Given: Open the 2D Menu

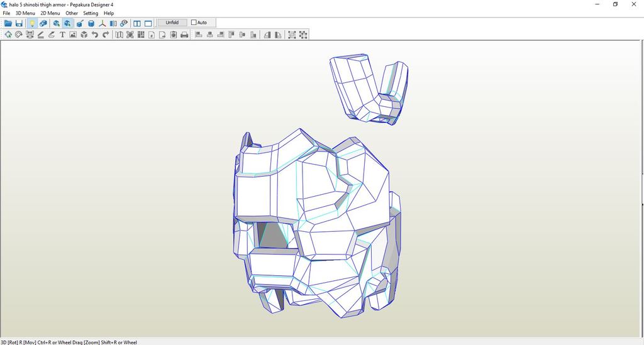Looking at the screenshot, I should tap(50, 13).
